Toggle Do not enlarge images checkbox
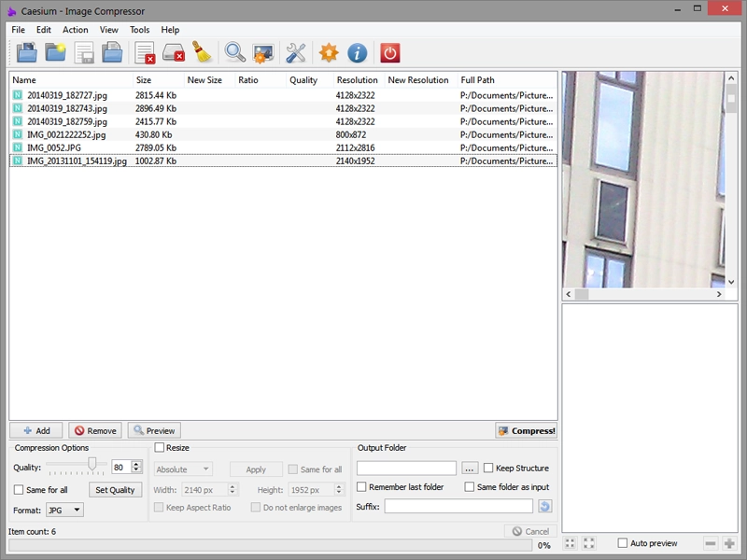This screenshot has width=747, height=560. [256, 507]
